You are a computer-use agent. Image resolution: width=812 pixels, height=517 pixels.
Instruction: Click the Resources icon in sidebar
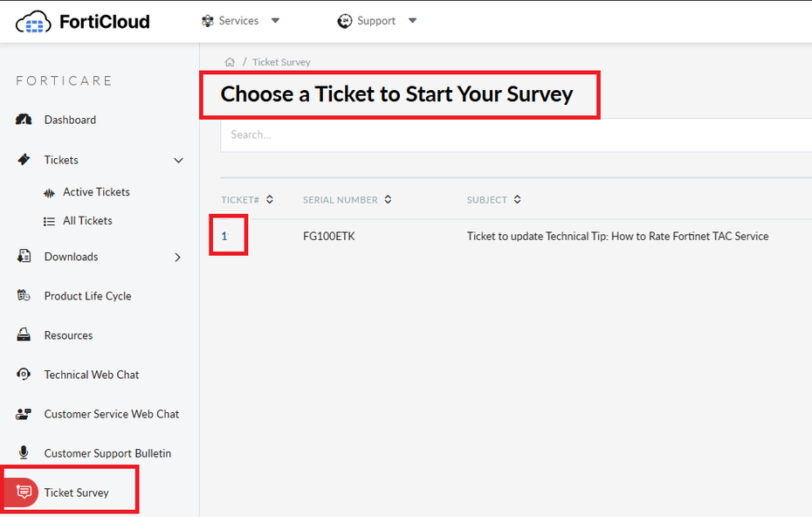coord(24,335)
